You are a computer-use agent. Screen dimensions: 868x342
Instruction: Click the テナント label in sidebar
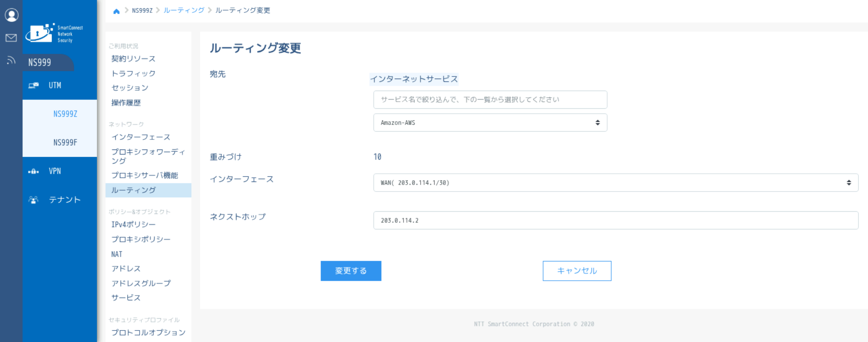pyautogui.click(x=65, y=200)
